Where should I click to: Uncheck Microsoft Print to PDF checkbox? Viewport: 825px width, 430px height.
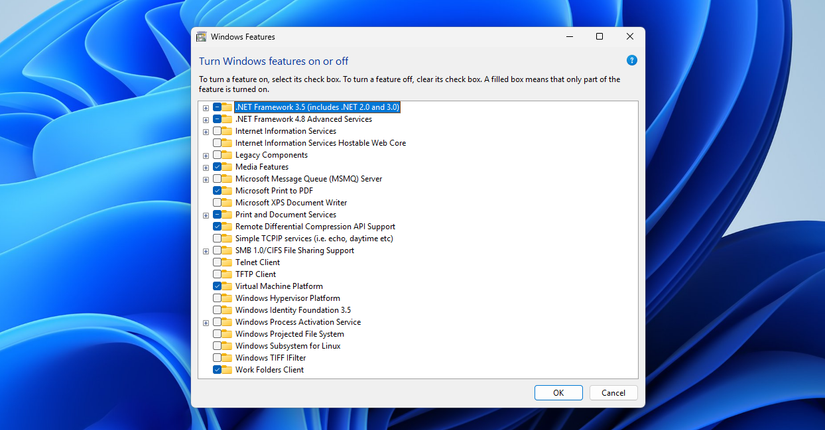click(x=217, y=191)
